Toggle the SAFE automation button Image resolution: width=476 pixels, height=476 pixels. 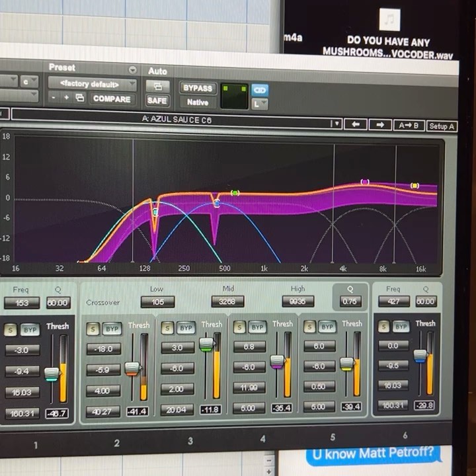[157, 100]
